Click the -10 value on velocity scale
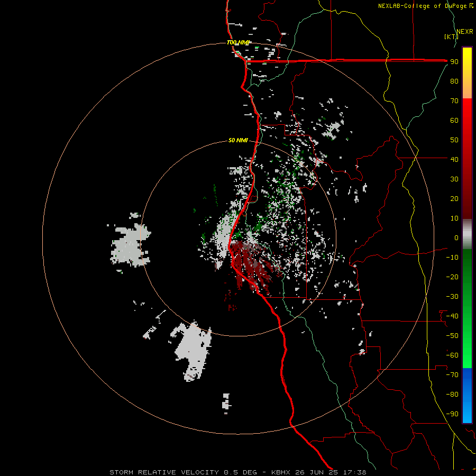476x476 pixels. [x=452, y=258]
